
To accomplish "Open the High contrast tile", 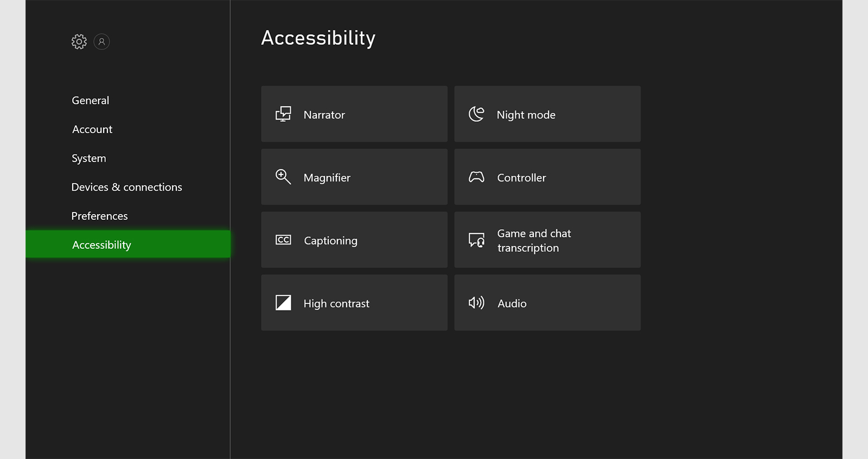I will [354, 302].
